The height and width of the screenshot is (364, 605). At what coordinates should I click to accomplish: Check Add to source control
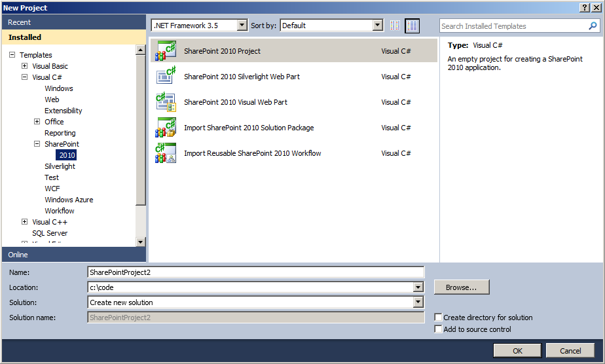pyautogui.click(x=438, y=329)
